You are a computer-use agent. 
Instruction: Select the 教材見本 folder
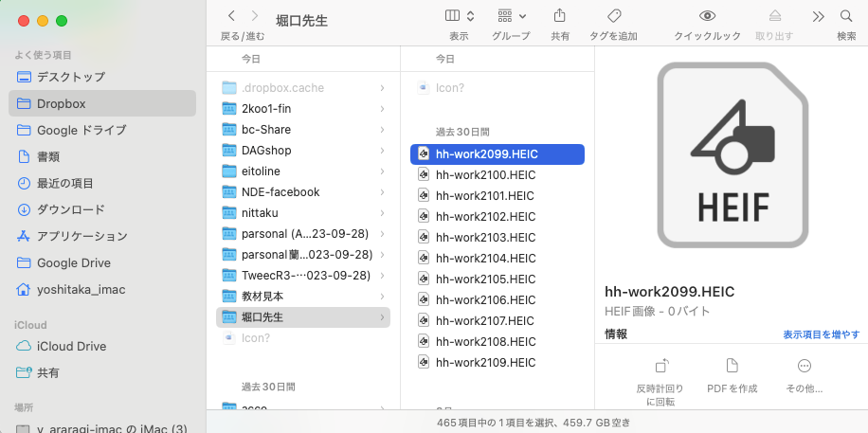click(x=303, y=297)
